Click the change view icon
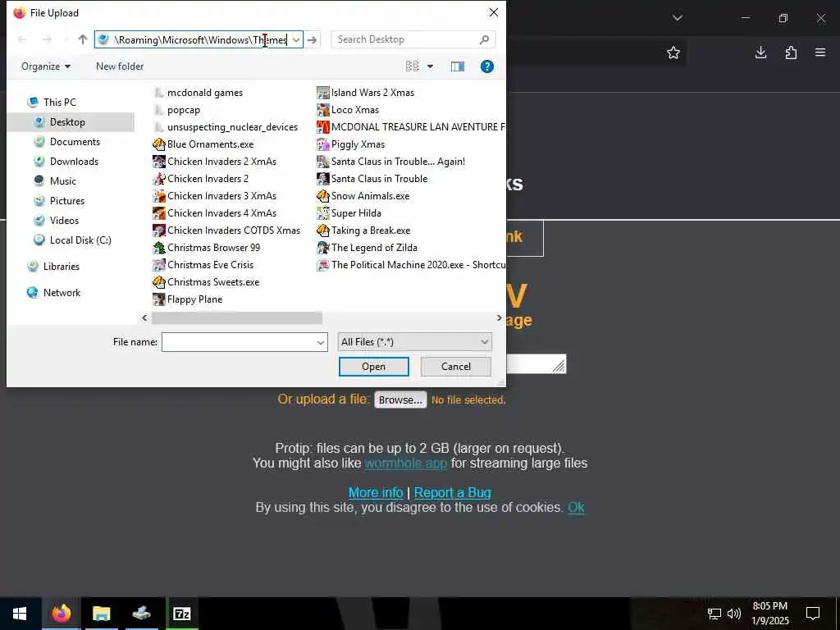Screen dimensions: 840x630 413,66
